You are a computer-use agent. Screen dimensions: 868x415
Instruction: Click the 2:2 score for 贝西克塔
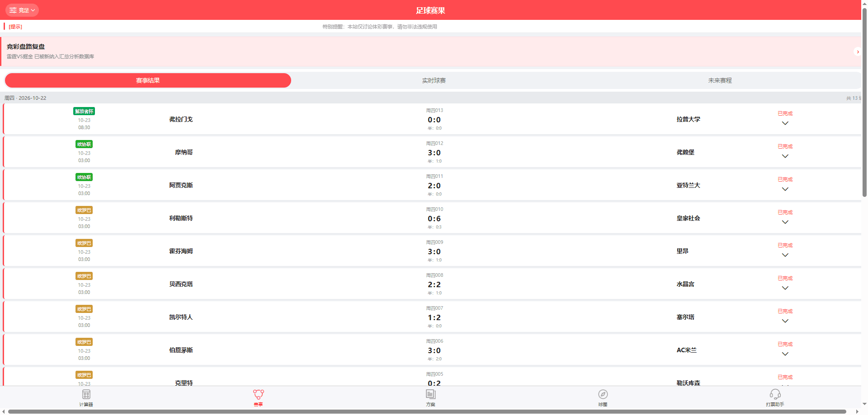pos(434,284)
